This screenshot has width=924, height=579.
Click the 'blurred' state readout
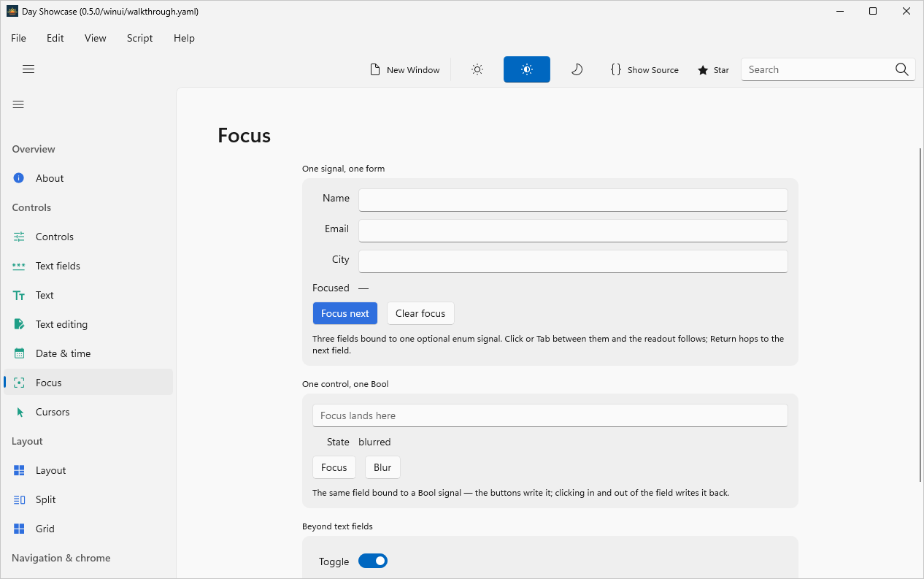click(374, 442)
